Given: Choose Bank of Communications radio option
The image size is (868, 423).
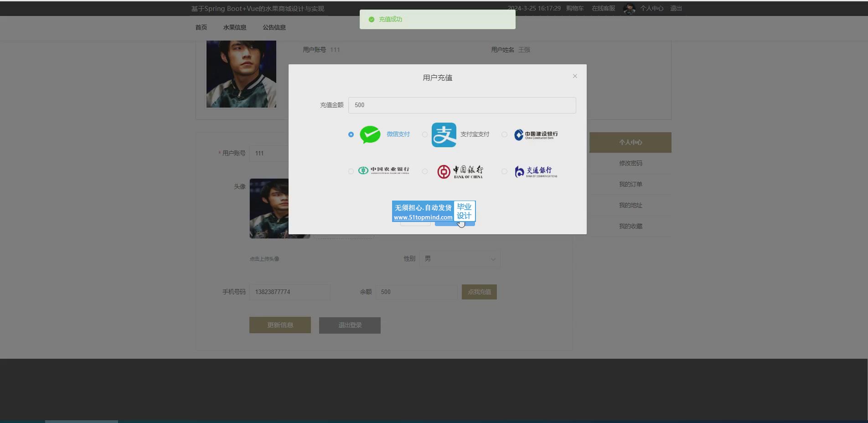Looking at the screenshot, I should click(504, 171).
